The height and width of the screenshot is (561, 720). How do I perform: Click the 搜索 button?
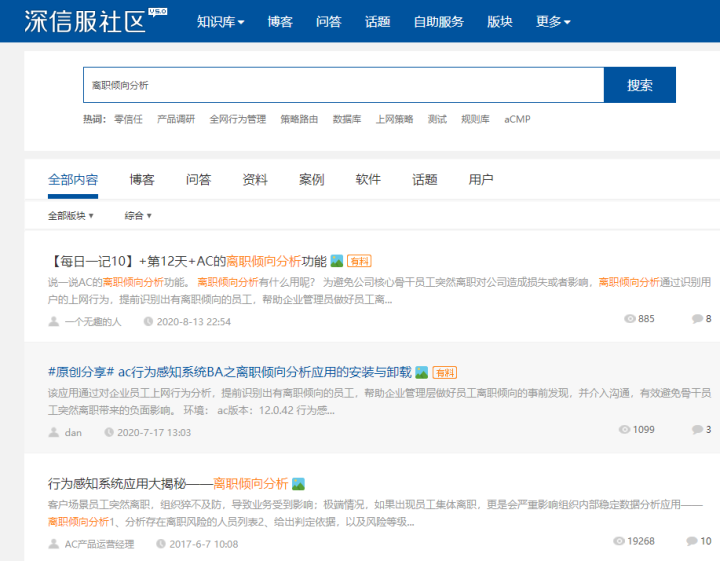coord(640,85)
